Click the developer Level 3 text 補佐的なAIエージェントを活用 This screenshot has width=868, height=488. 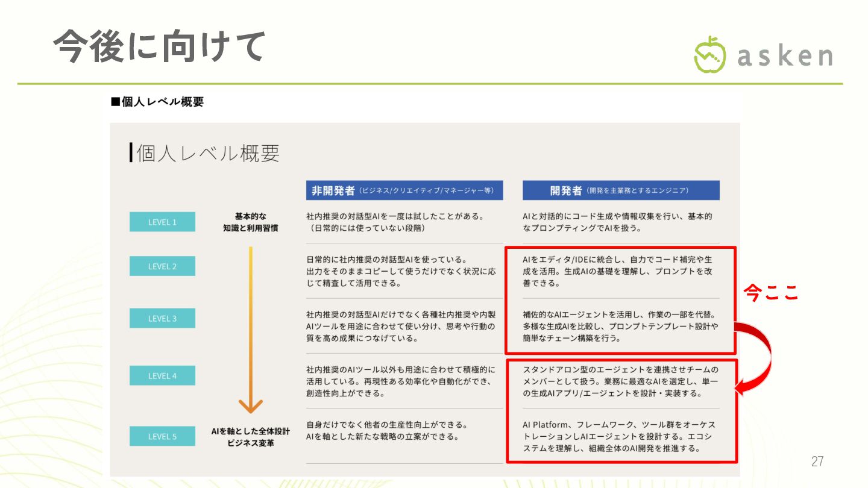(620, 326)
